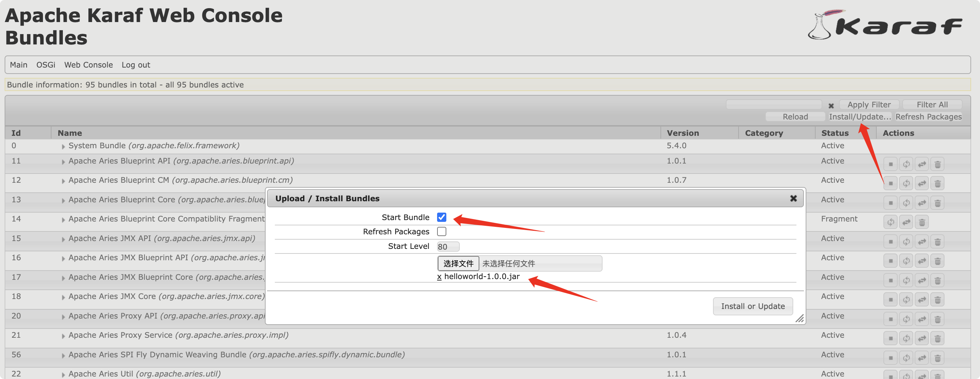Select Log out in the menu bar
Viewport: 980px width, 379px height.
click(136, 65)
